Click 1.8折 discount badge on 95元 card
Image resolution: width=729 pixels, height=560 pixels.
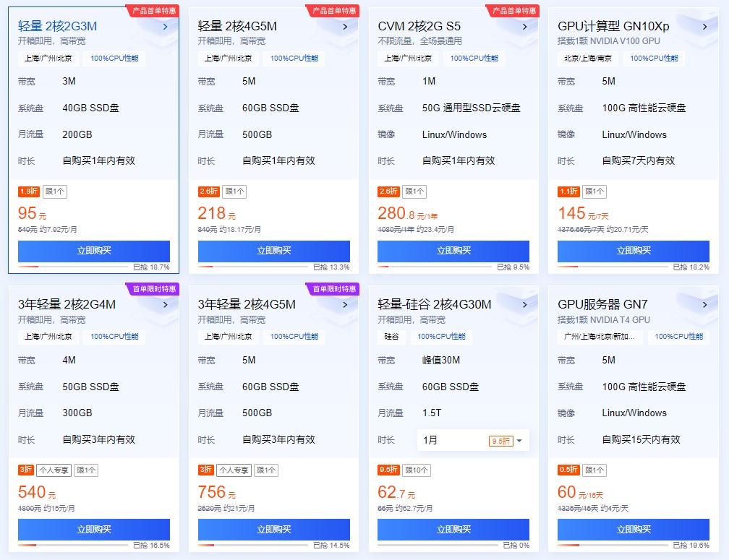(29, 191)
